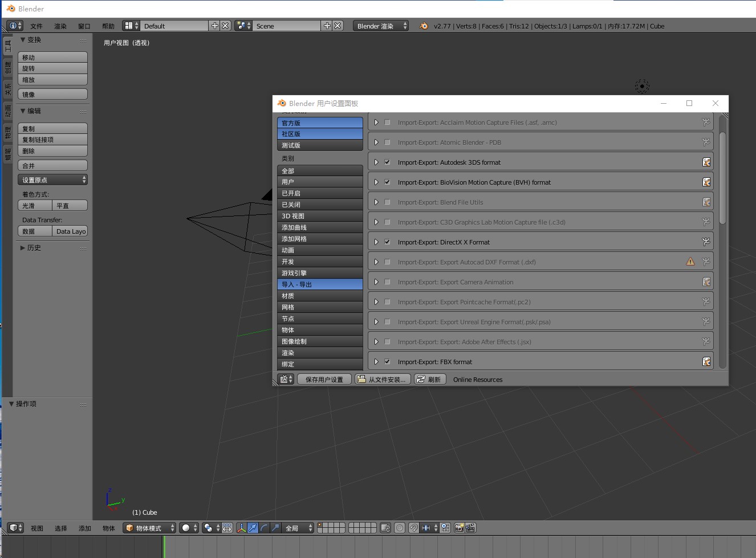Click the 光滑 (Smooth) shading button

coord(35,205)
